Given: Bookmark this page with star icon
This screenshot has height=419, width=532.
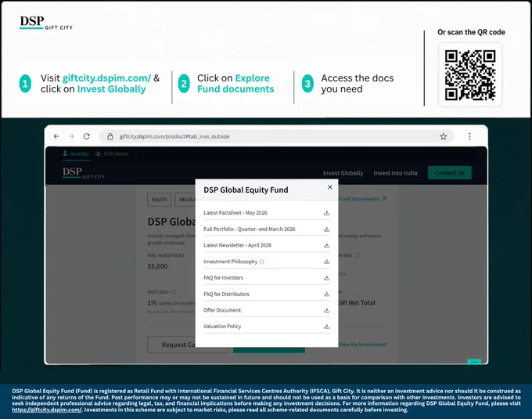Looking at the screenshot, I should (443, 136).
